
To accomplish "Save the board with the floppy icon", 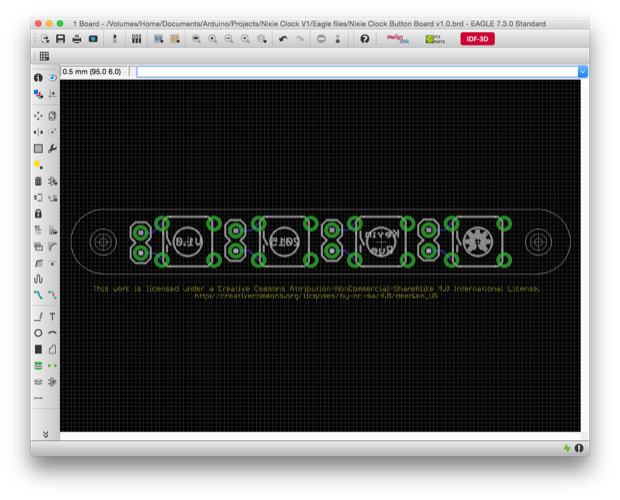I will [60, 39].
